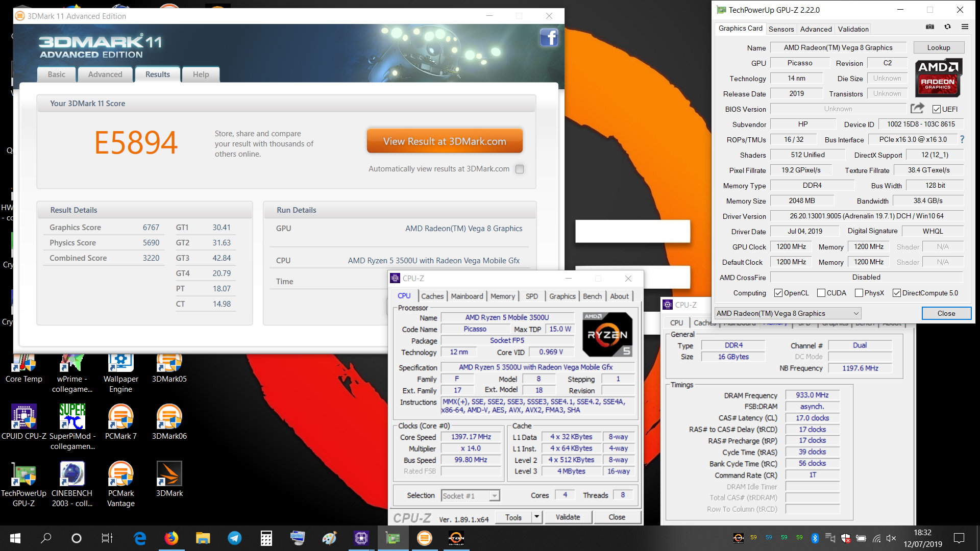Screen dimensions: 980x551
Task: Open wPrime desktop shortcut
Action: coord(72,373)
